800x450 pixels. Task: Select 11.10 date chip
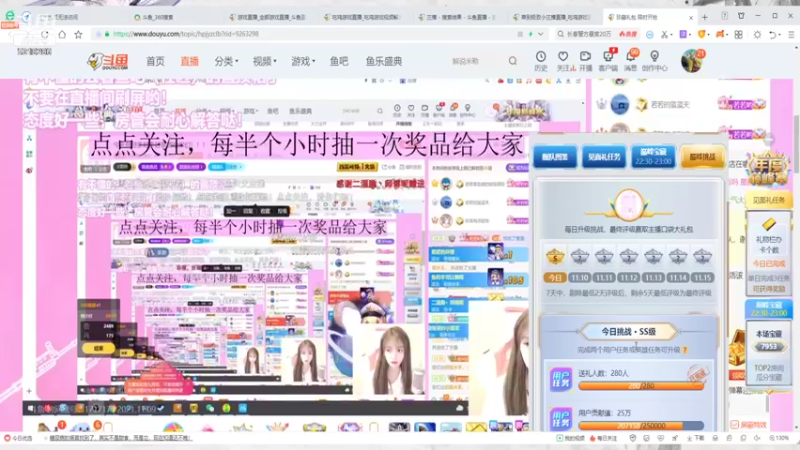[580, 278]
